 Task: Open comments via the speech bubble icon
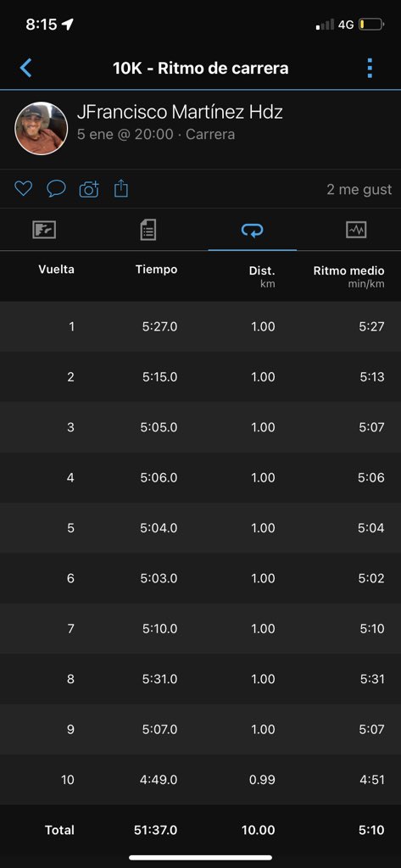click(56, 189)
